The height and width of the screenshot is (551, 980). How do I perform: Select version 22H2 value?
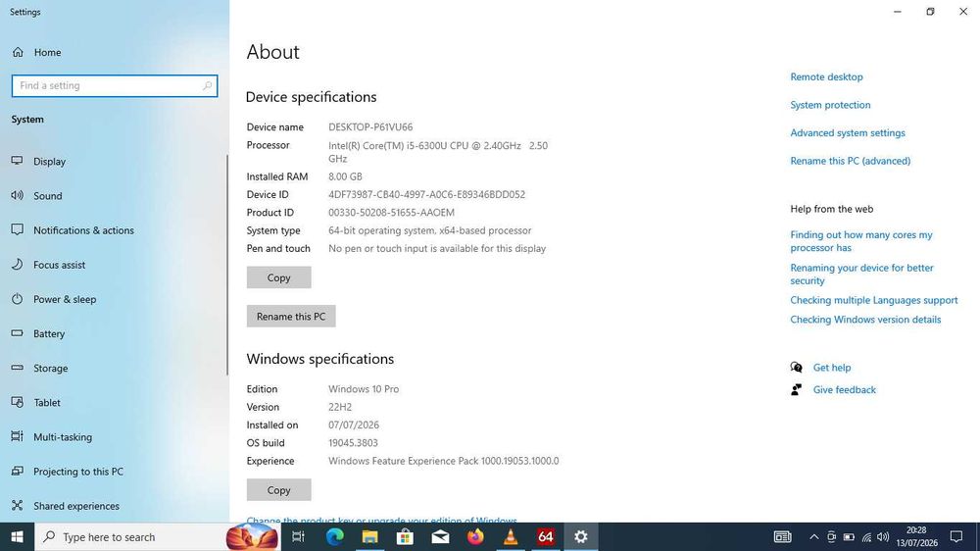click(x=340, y=407)
